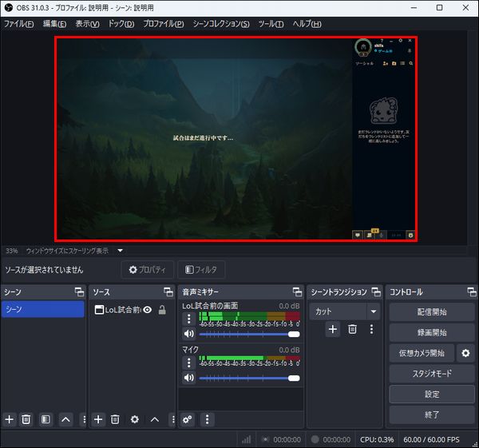
Task: Click the 配信開始 button
Action: point(432,312)
